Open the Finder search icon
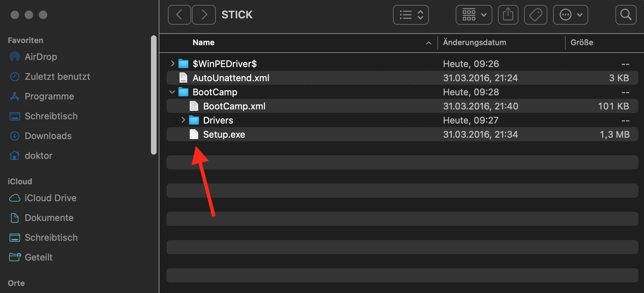644x293 pixels. click(626, 15)
